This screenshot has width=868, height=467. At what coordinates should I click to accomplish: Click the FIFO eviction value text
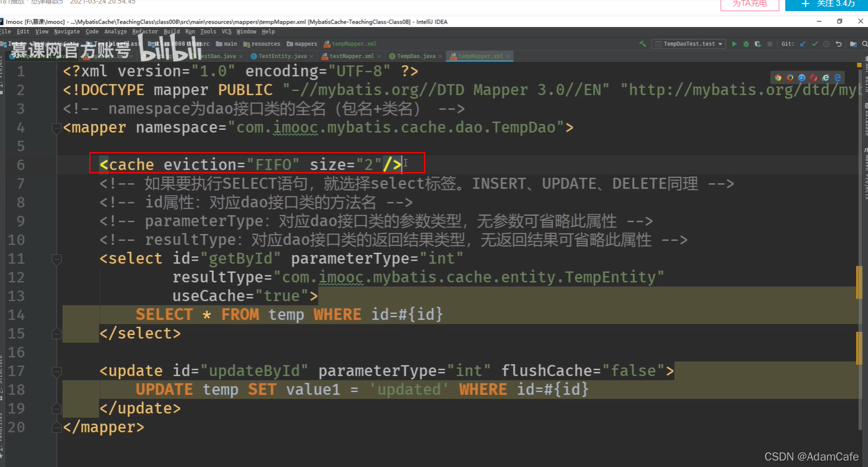click(x=274, y=165)
